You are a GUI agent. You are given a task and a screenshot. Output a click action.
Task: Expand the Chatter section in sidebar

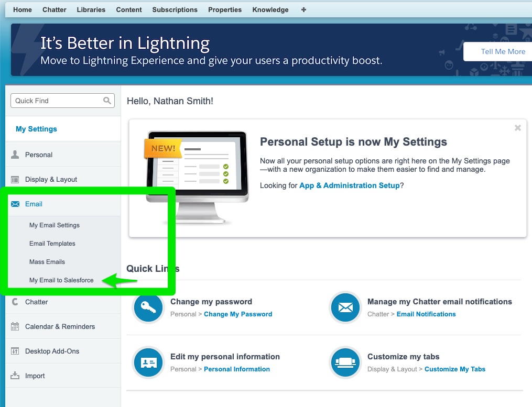tap(36, 302)
